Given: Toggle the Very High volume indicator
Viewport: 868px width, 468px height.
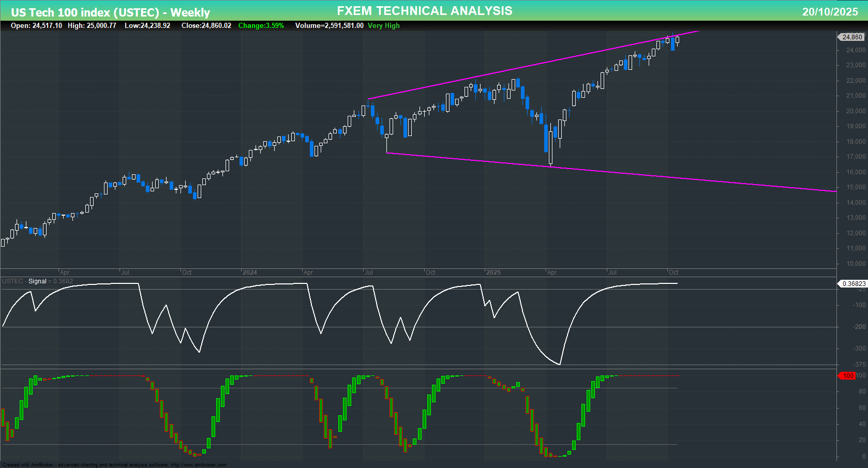Looking at the screenshot, I should coord(383,25).
